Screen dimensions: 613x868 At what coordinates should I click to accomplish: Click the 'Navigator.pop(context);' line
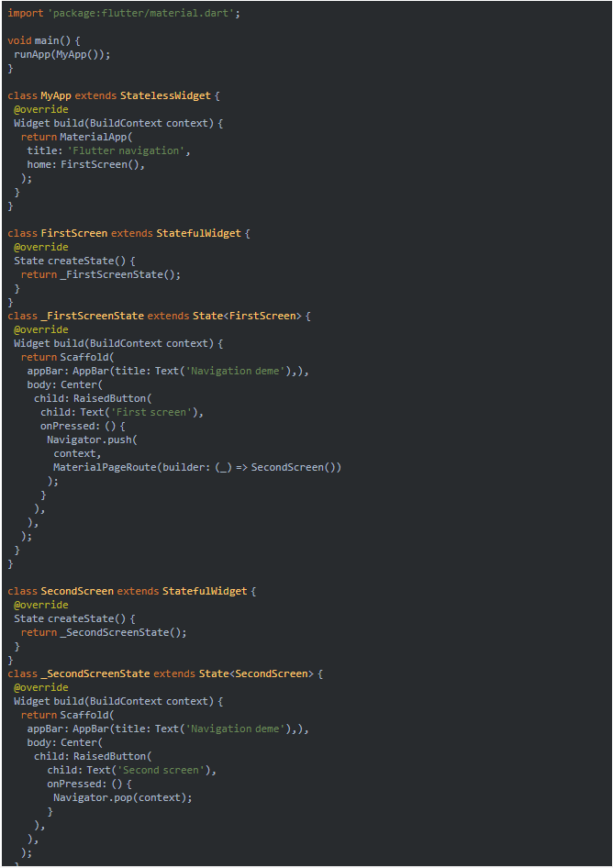[x=123, y=797]
